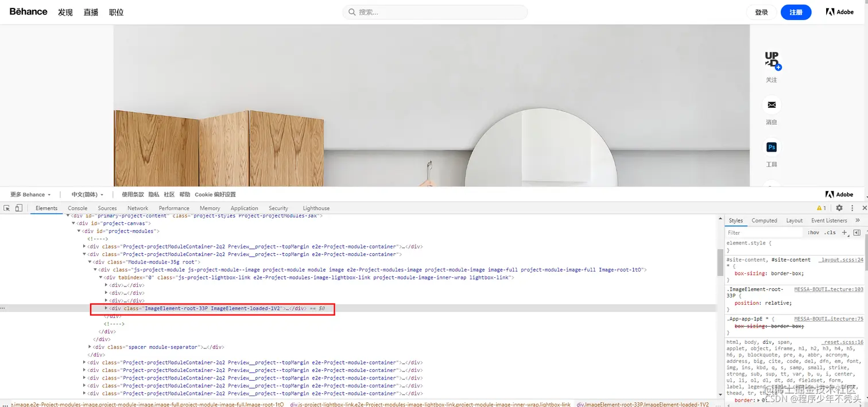Collapse the project-canvas div node

coord(73,223)
